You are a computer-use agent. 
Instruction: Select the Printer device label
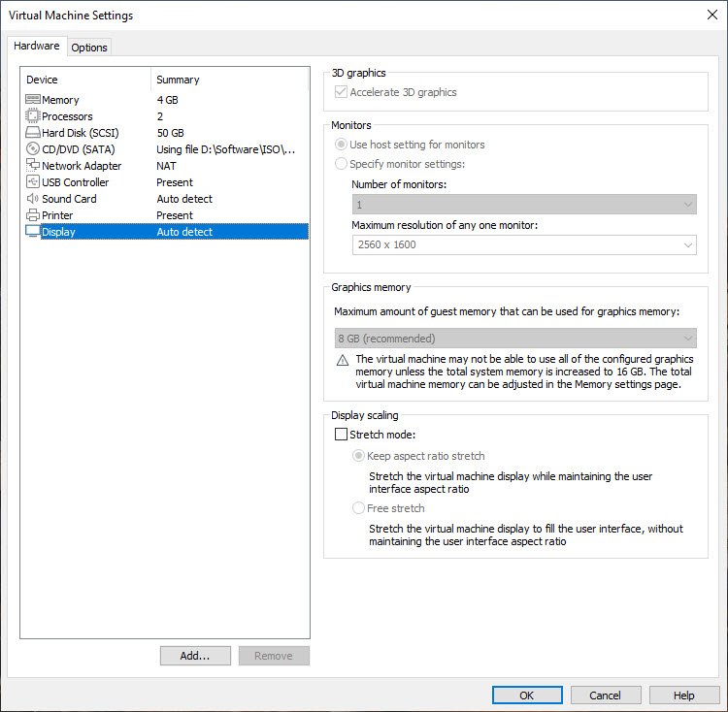pyautogui.click(x=57, y=215)
